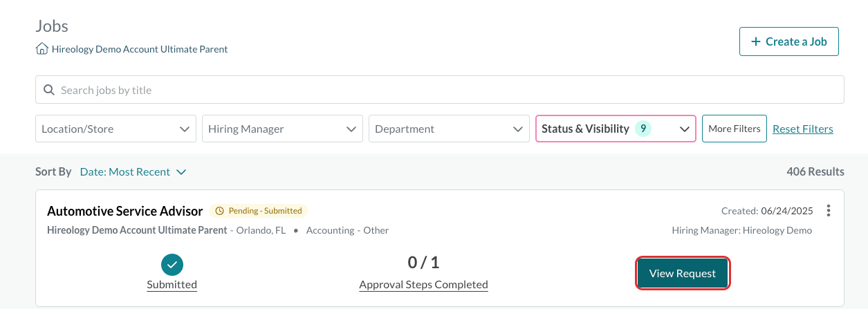Click the Hireology Demo Account Ultimate Parent breadcrumb
The image size is (868, 309).
point(140,49)
